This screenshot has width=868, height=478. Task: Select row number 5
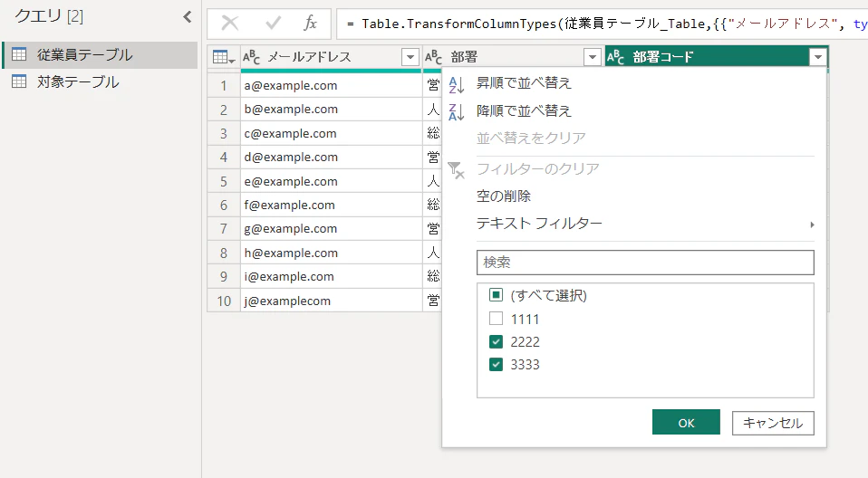[224, 181]
